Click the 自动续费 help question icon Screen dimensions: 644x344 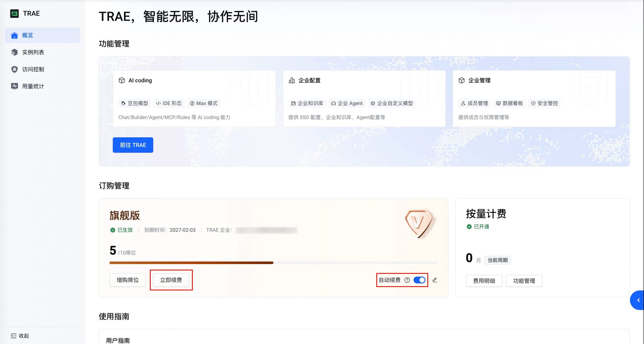pos(407,280)
